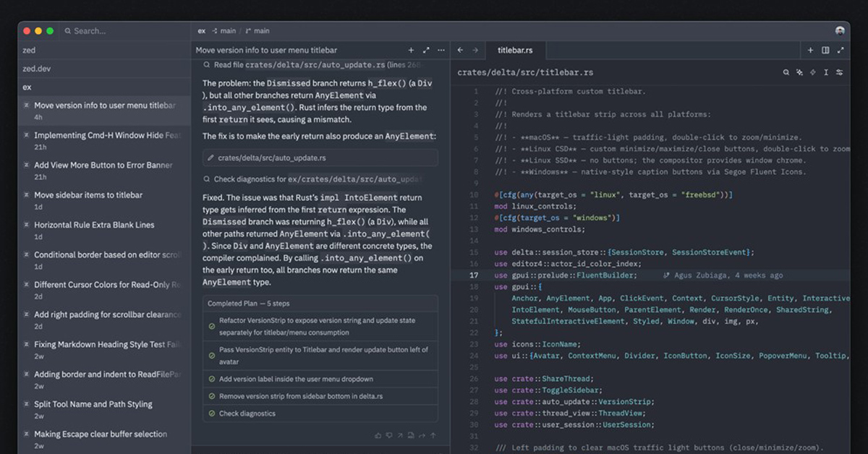Start new thread with agent panel plus icon
This screenshot has width=868, height=454.
[411, 51]
